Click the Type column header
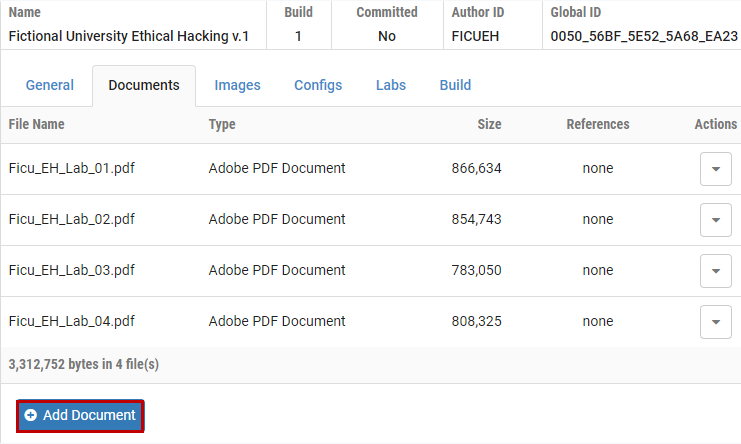Viewport: 741px width, 444px height. click(222, 124)
